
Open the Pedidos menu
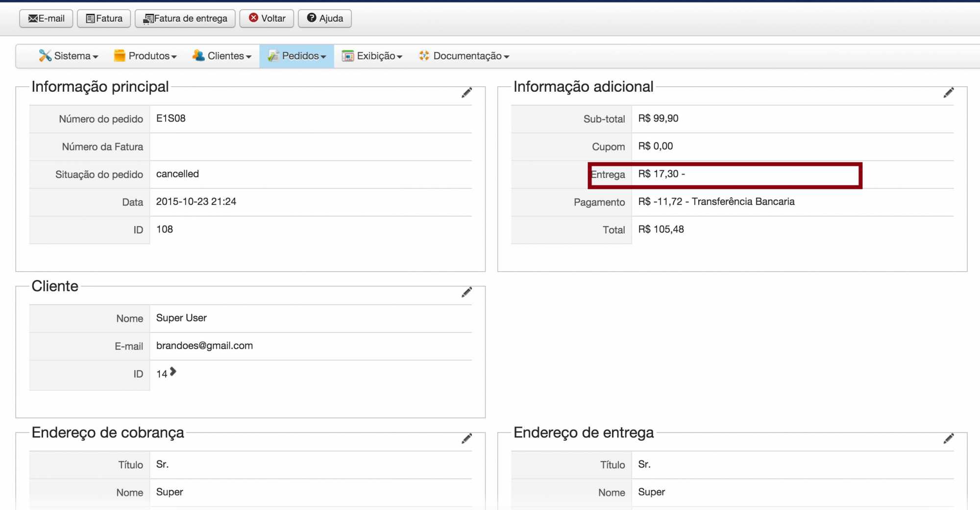[x=297, y=56]
